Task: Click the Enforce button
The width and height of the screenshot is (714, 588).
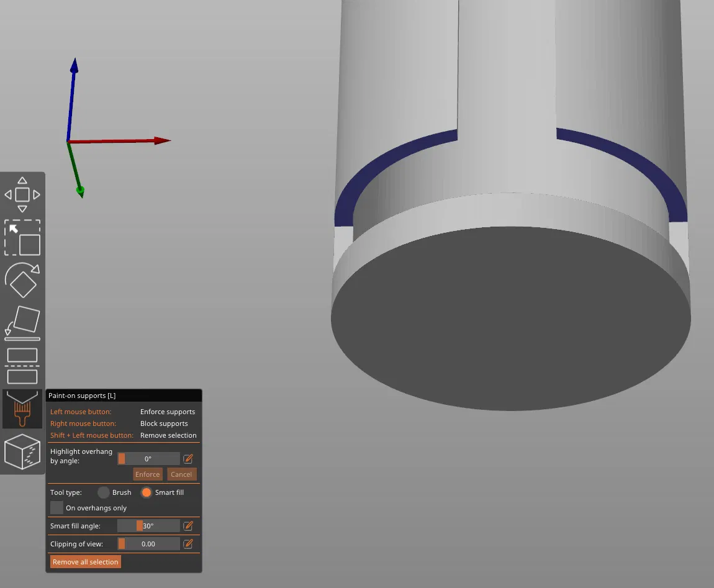Action: [x=148, y=474]
